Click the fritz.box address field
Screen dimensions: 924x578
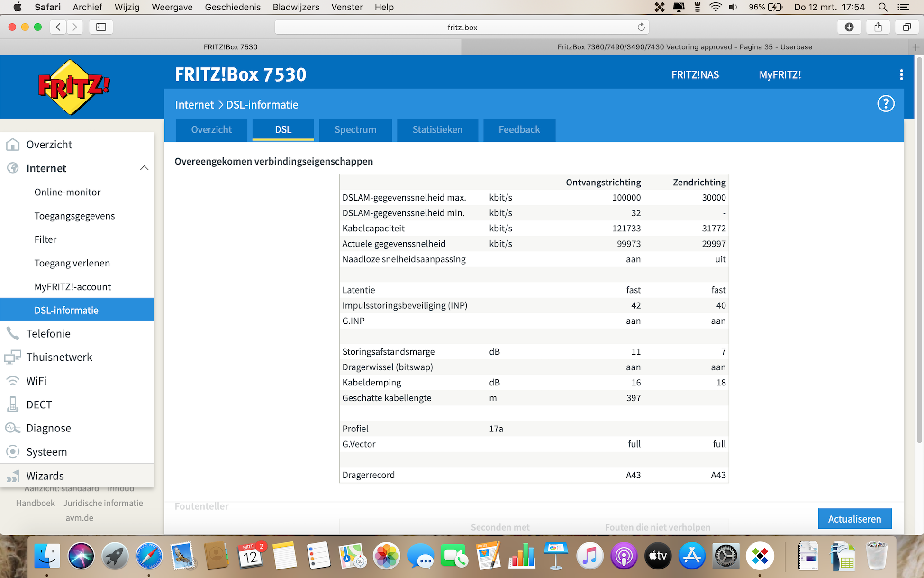[462, 27]
